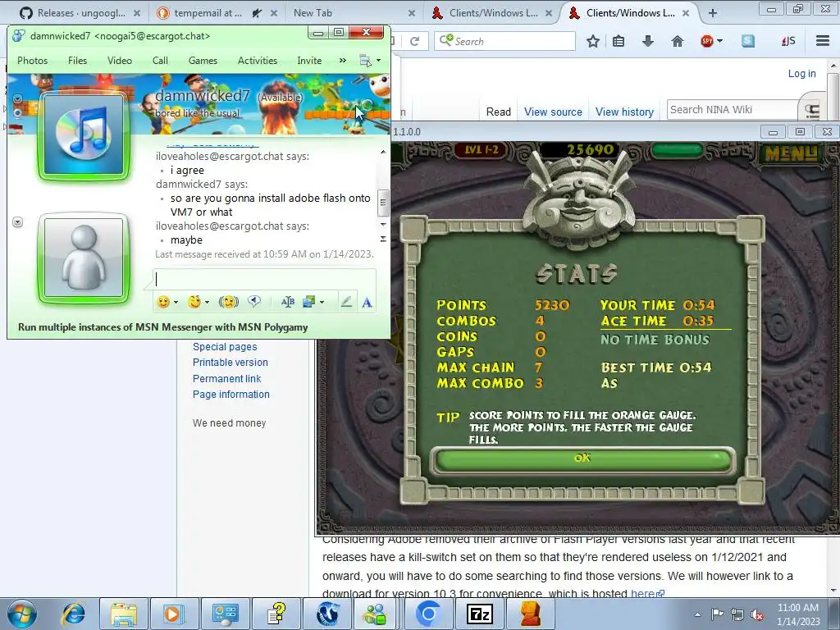This screenshot has height=630, width=840.
Task: Click the Page information sidebar link
Action: coord(231,395)
